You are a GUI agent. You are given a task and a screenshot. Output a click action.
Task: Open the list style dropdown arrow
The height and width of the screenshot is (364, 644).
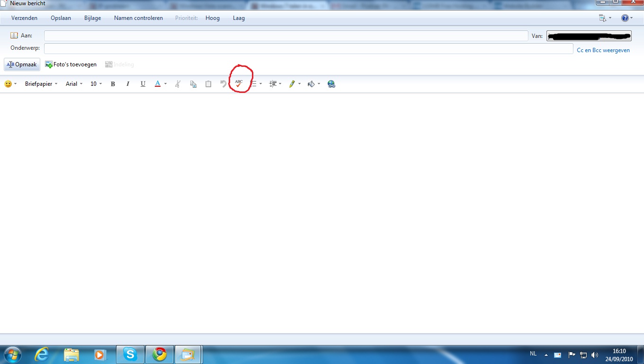point(260,84)
